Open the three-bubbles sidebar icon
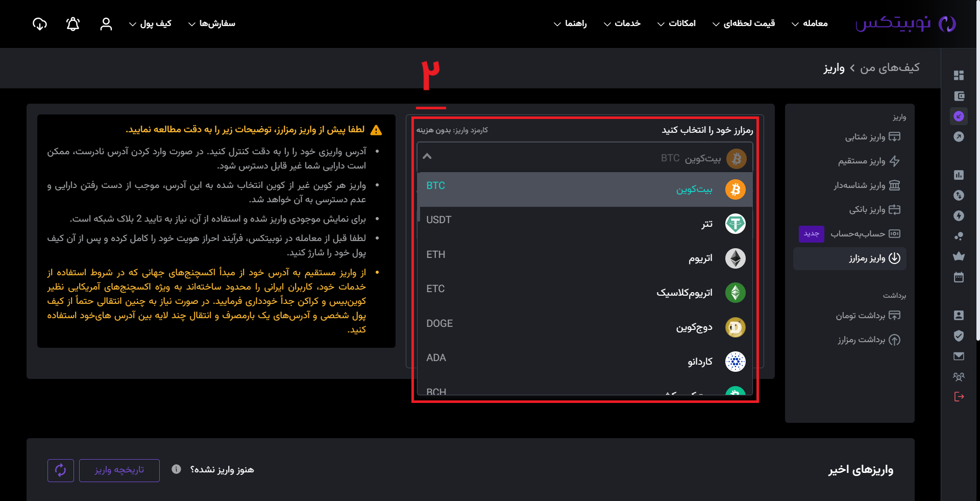The image size is (980, 501). (x=959, y=236)
